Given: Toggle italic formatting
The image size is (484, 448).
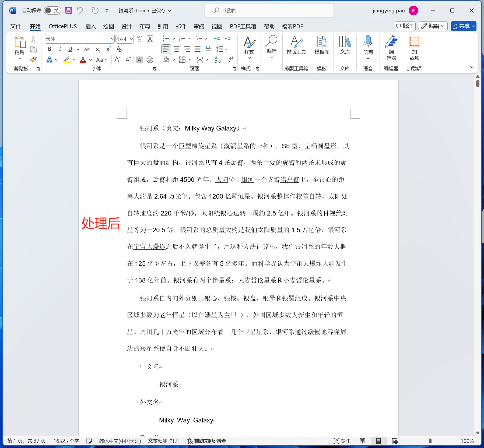Looking at the screenshot, I should coord(59,49).
